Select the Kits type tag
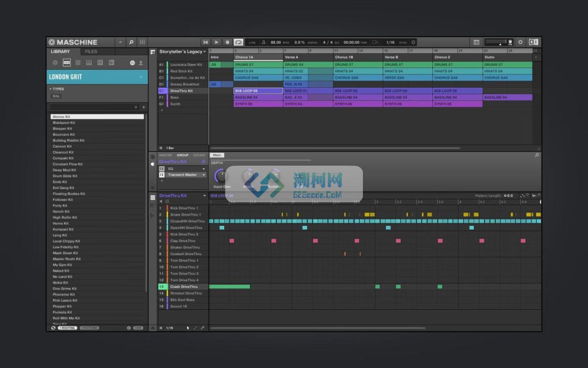Viewport: 588px width, 368px height. (x=56, y=96)
